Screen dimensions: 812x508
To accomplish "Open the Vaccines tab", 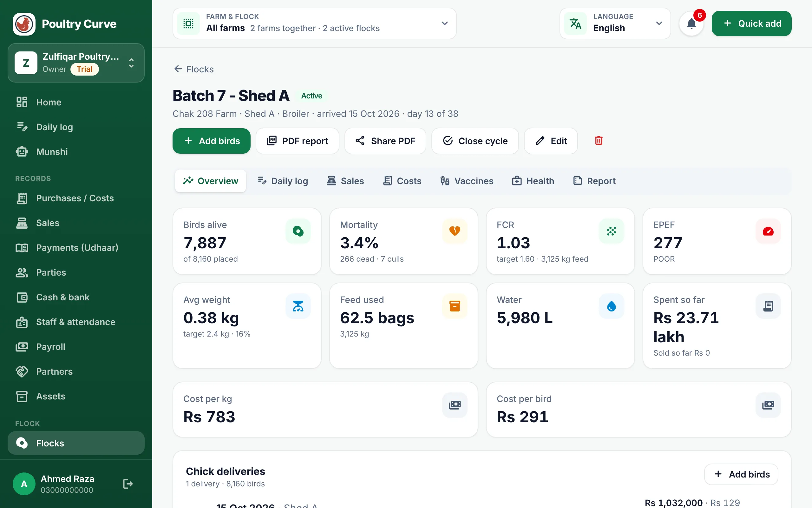I will point(467,181).
